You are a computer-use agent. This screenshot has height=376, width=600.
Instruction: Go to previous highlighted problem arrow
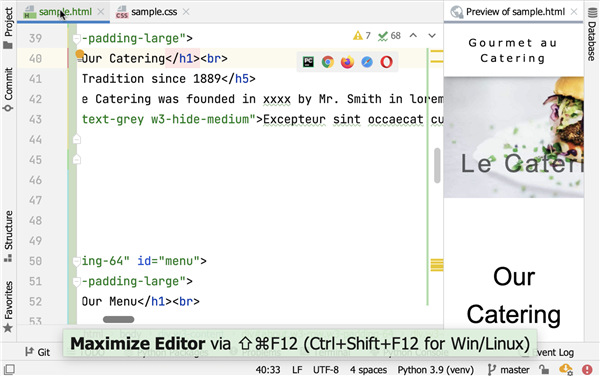coord(413,36)
